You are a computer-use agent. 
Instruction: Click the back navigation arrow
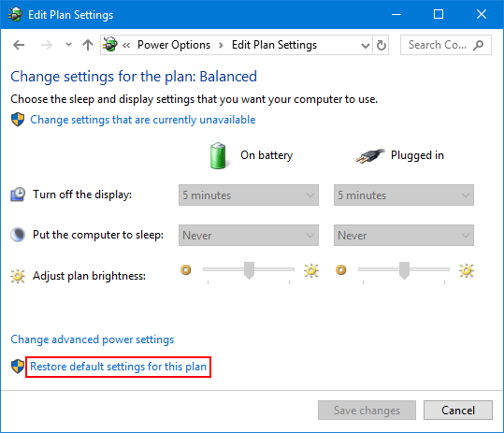(x=19, y=45)
